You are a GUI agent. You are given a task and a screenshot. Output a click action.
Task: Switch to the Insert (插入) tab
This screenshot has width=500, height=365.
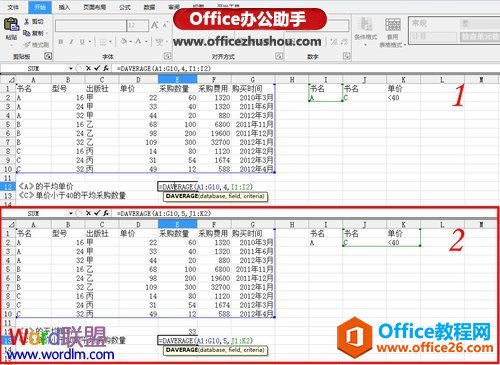coord(64,7)
